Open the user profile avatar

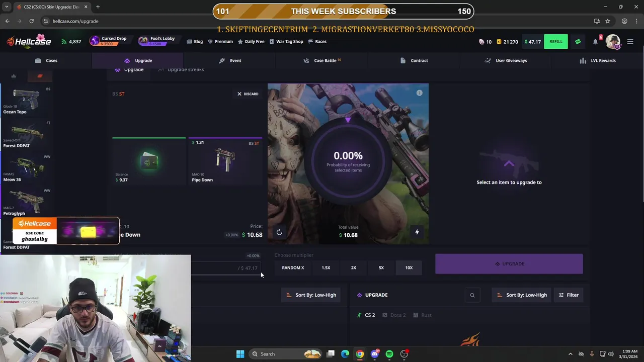pyautogui.click(x=613, y=41)
